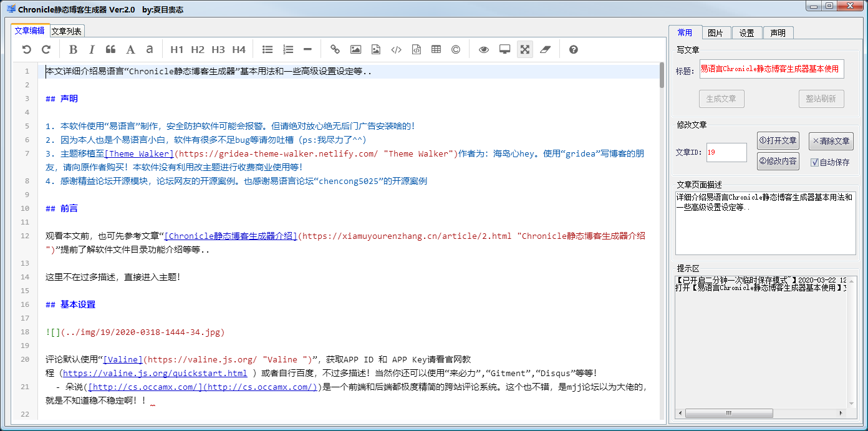Open full HTML preview with the monitor icon

point(505,50)
